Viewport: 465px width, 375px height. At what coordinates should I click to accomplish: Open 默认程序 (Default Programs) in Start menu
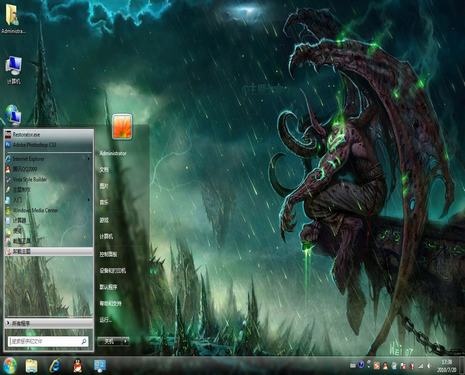108,287
